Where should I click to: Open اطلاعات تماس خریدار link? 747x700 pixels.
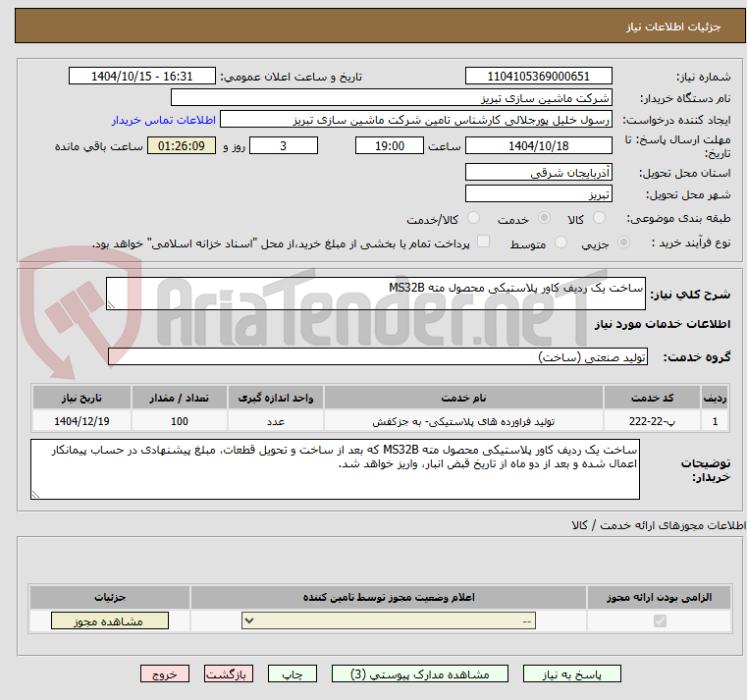pos(163,120)
